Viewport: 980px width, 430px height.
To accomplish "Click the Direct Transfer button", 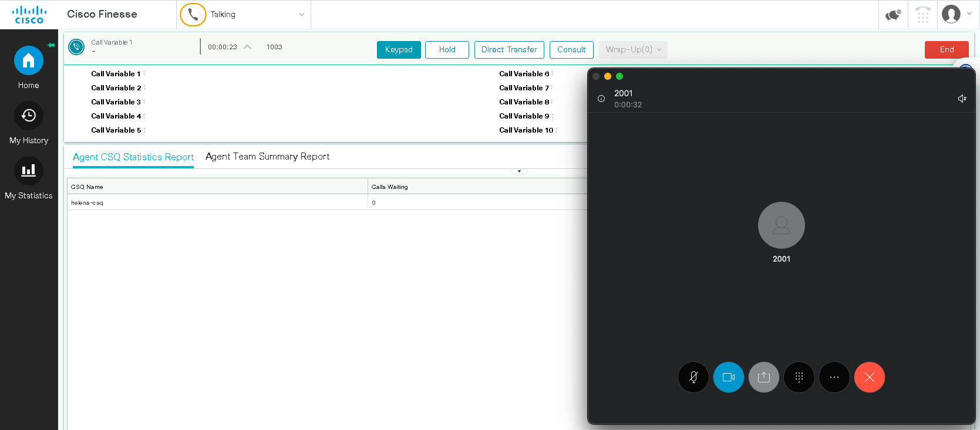I will 509,50.
